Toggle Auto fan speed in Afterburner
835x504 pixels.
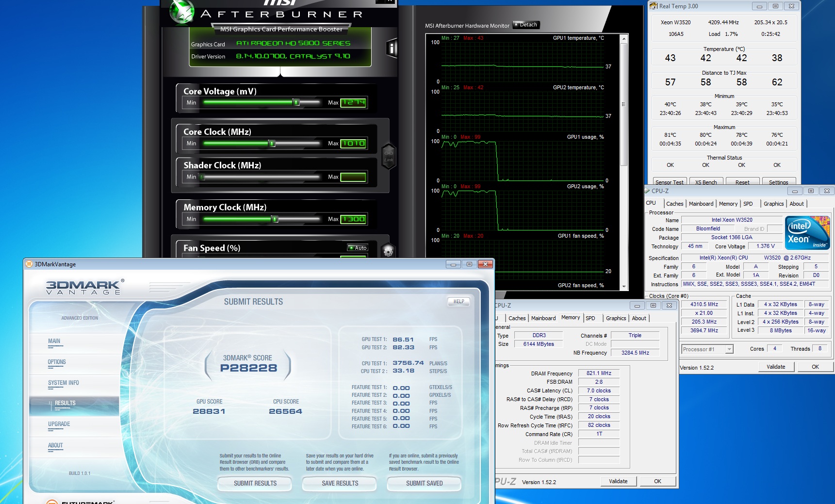point(358,248)
